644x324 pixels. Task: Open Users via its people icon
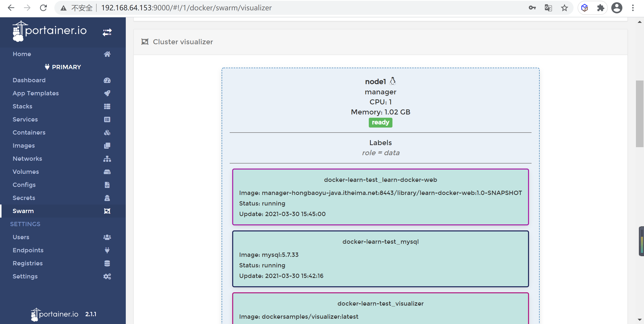[x=107, y=237]
